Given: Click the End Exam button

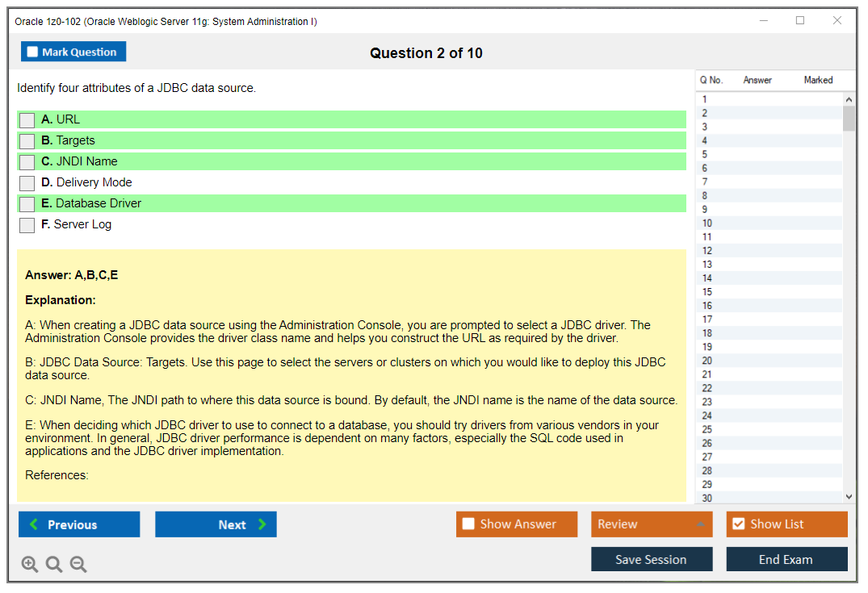Looking at the screenshot, I should (x=786, y=559).
